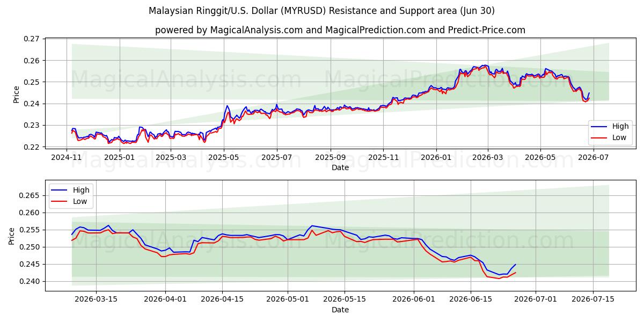Click 'Low' in the top chart legend

tap(619, 137)
